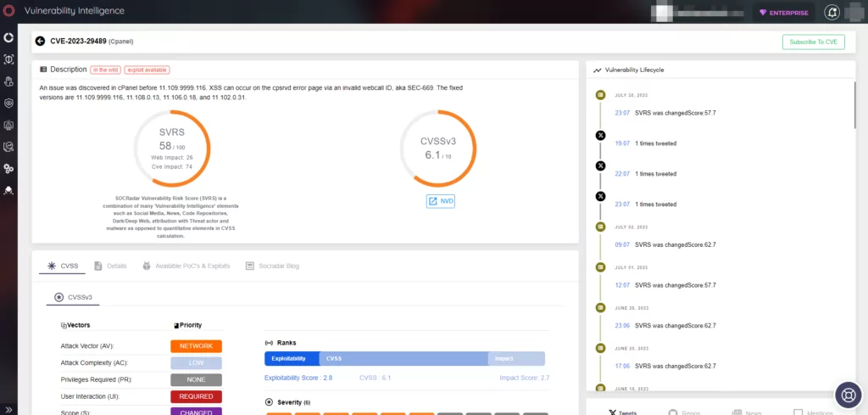This screenshot has width=868, height=415.
Task: Click the CVSS segment of Ranks bar
Action: coord(403,358)
